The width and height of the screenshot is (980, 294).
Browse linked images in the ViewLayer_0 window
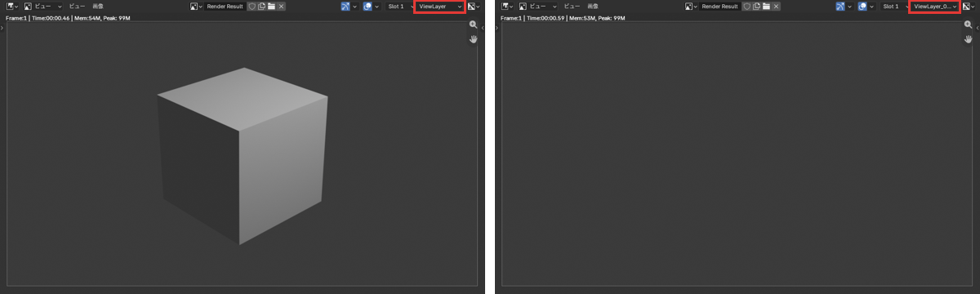(x=691, y=7)
